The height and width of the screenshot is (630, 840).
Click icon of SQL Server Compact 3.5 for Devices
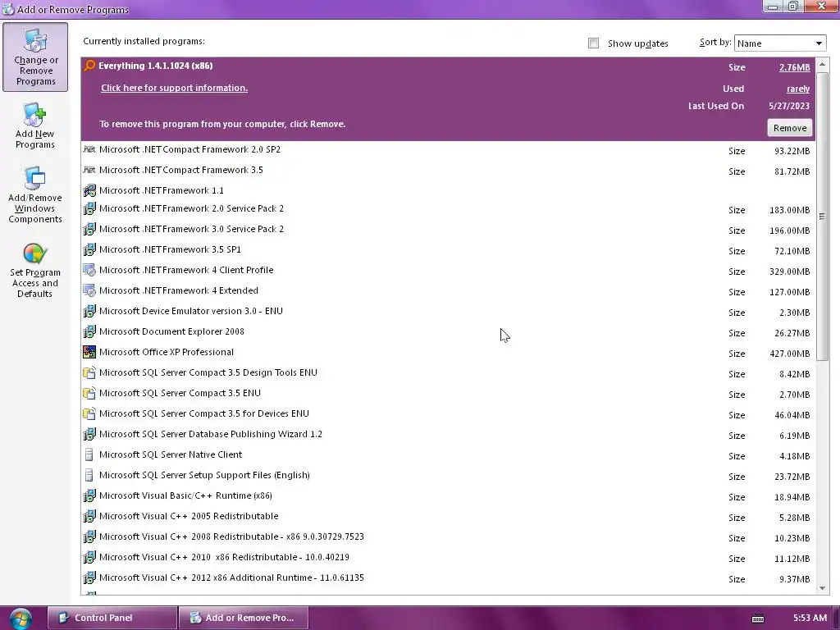[x=89, y=413]
